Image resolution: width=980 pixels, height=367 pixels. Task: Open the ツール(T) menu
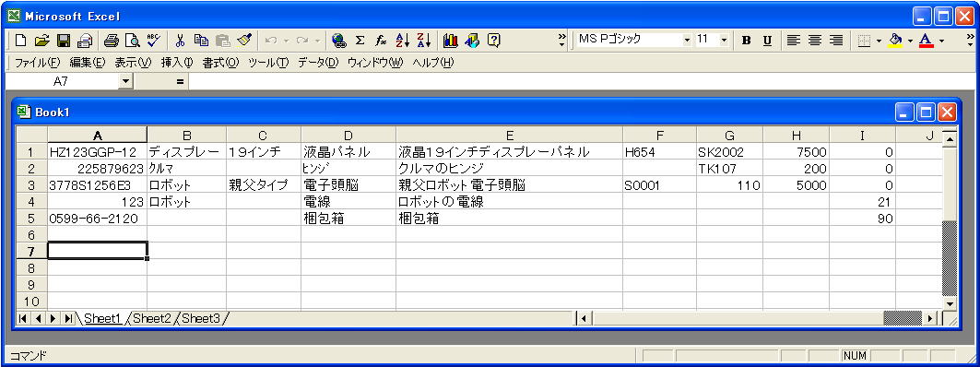[x=269, y=63]
